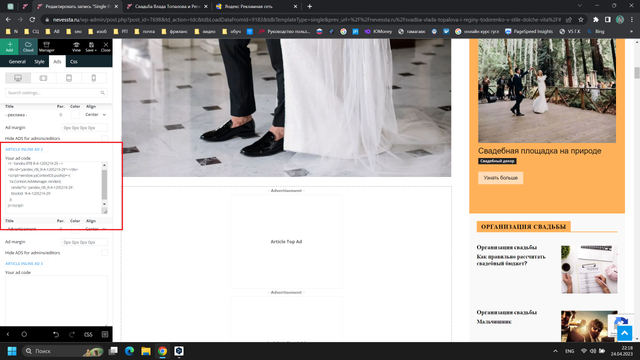640x360 pixels.
Task: Open the browser tab search chevron
Action: tap(580, 6)
